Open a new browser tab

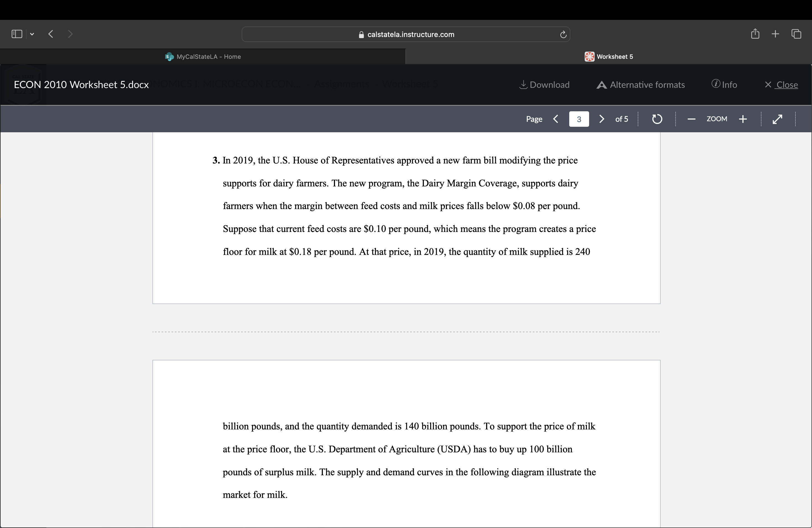775,33
